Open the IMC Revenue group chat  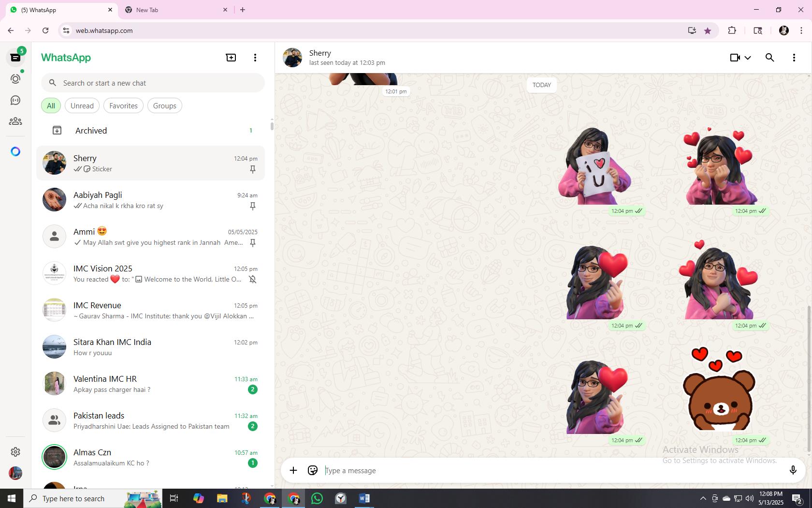tap(150, 310)
